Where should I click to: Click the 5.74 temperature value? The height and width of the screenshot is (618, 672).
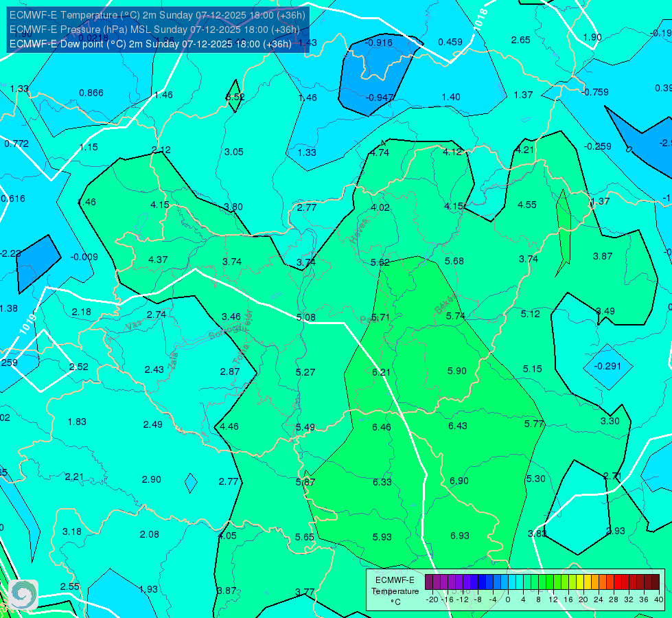456,316
